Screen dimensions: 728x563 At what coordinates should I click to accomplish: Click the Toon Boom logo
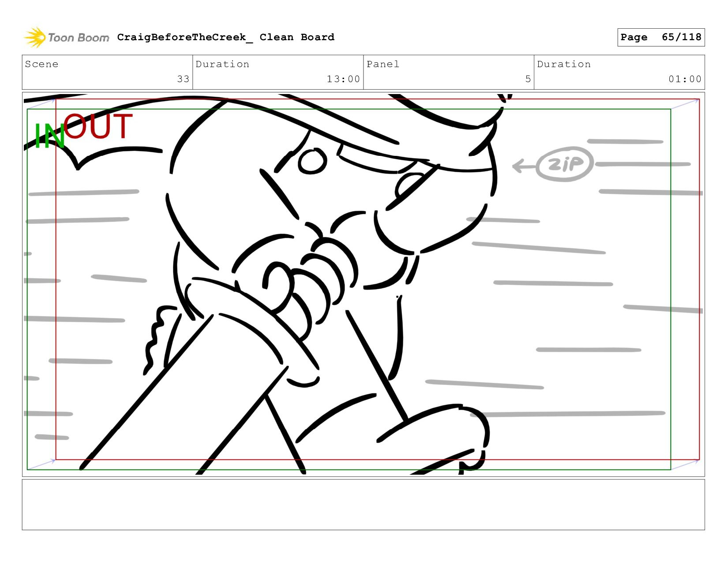[x=66, y=38]
